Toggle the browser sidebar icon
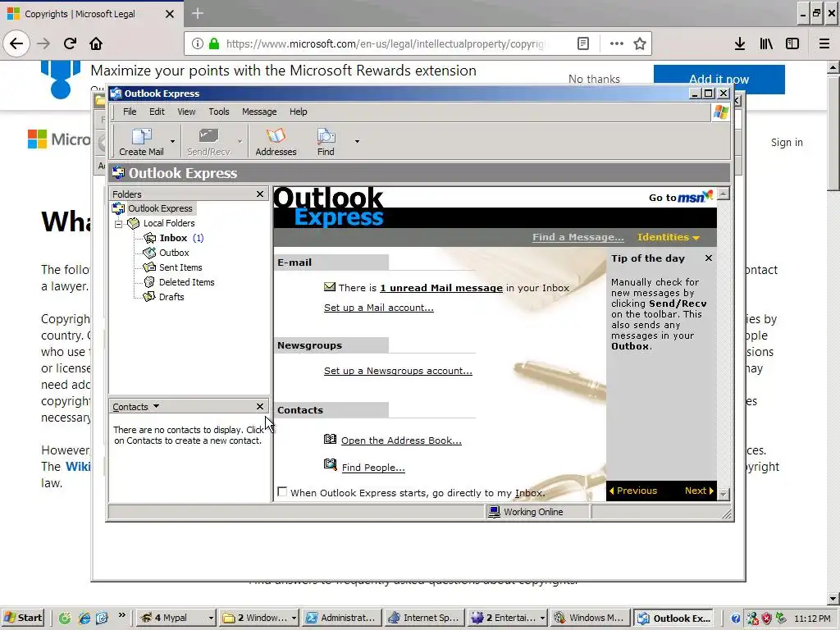The image size is (840, 630). (792, 44)
